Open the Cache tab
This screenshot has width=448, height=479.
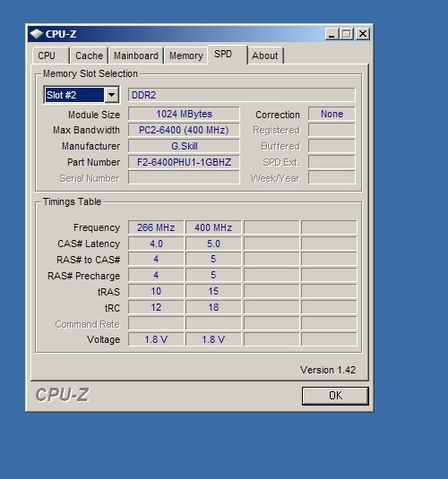pyautogui.click(x=89, y=56)
